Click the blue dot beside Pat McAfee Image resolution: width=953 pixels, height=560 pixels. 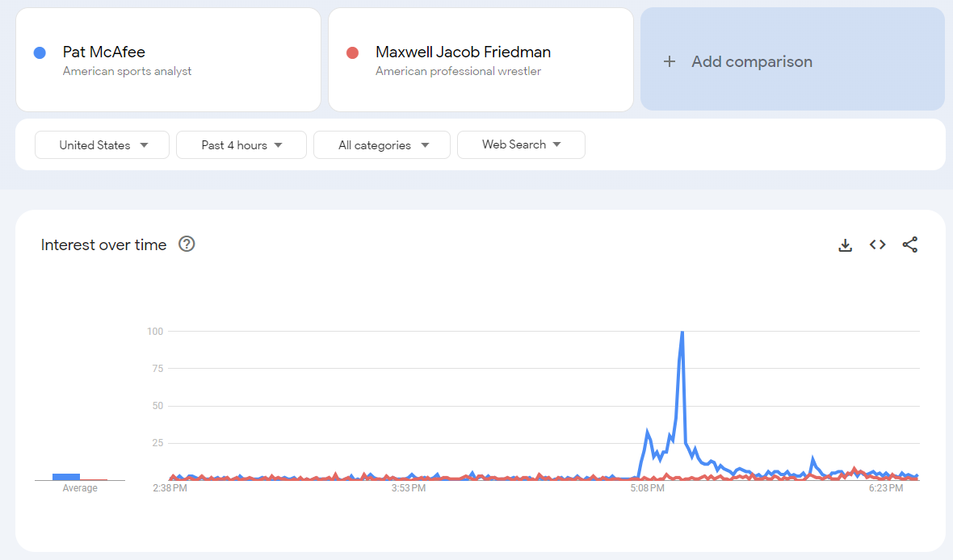[40, 53]
